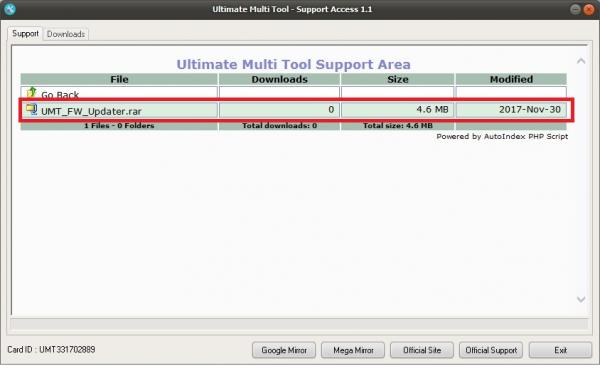The height and width of the screenshot is (371, 600).
Task: Click the Exit button
Action: click(x=560, y=350)
